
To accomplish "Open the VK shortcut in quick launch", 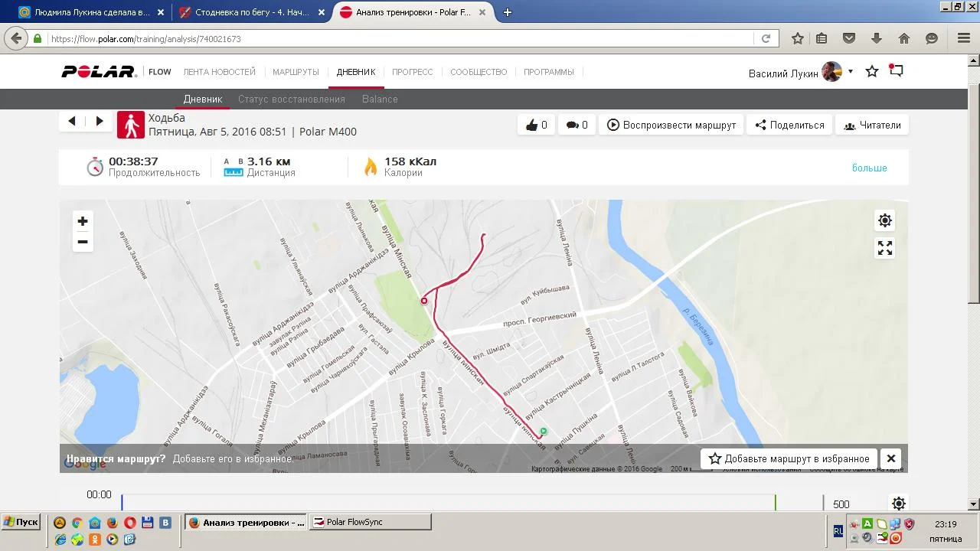I will pos(165,523).
